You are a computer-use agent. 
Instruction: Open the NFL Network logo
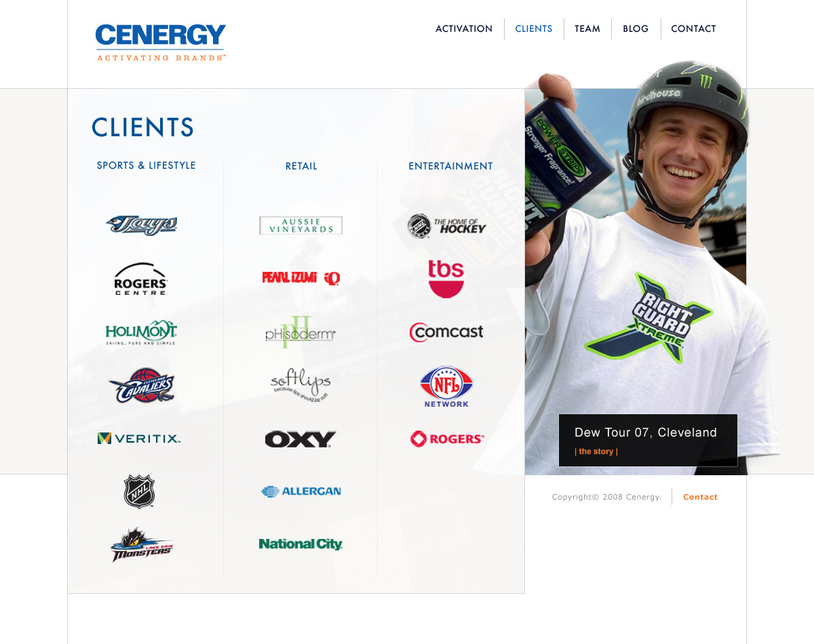pyautogui.click(x=446, y=386)
